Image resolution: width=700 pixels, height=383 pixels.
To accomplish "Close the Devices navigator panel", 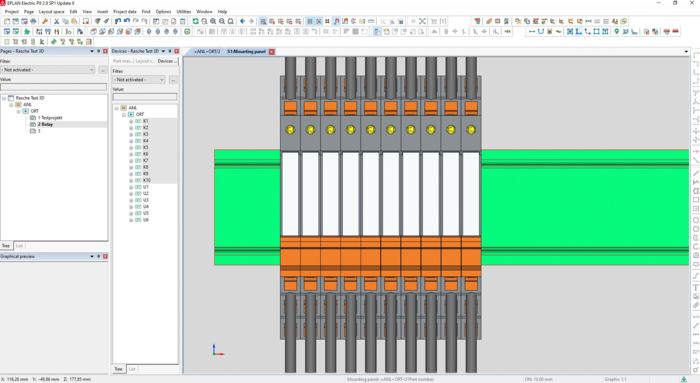I will point(177,51).
